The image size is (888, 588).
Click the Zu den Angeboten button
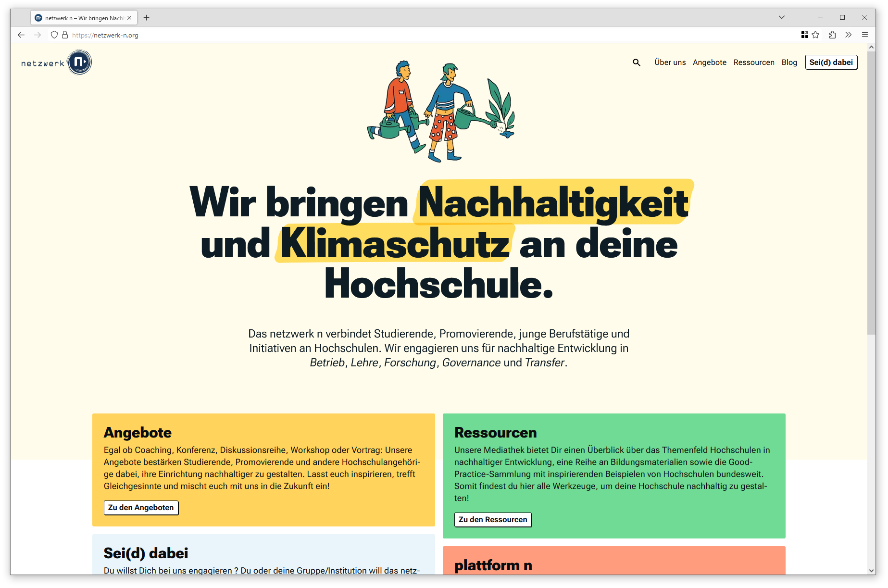141,508
